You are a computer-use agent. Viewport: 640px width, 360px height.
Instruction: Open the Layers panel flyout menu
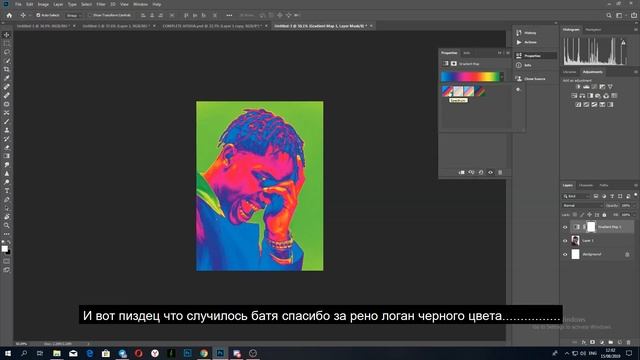(636, 185)
